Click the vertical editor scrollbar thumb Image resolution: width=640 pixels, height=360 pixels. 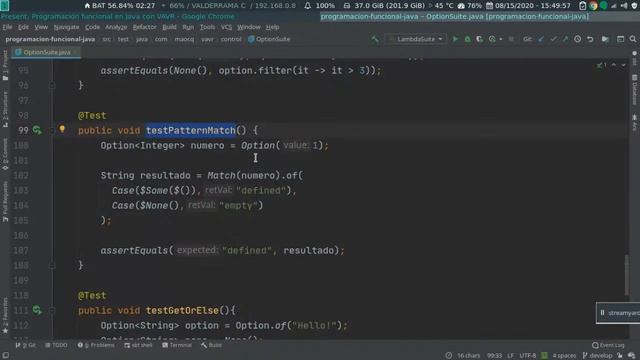[627, 275]
